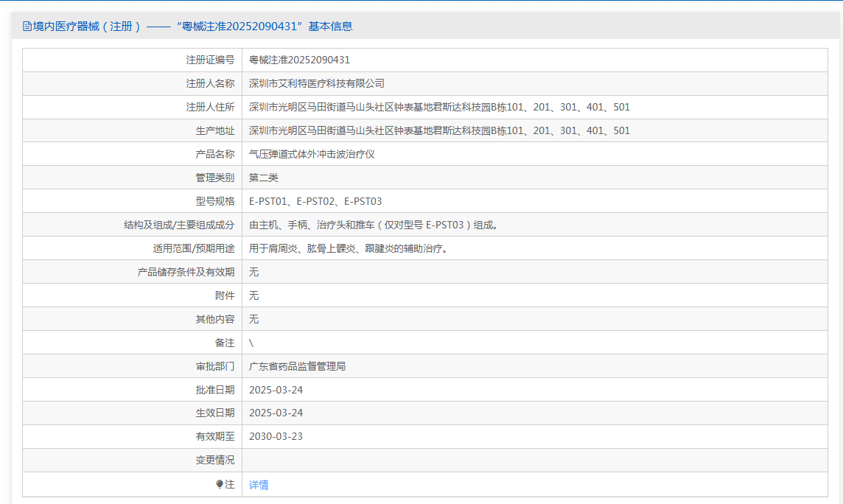
Task: Click the 管理类别 label
Action: tap(215, 178)
